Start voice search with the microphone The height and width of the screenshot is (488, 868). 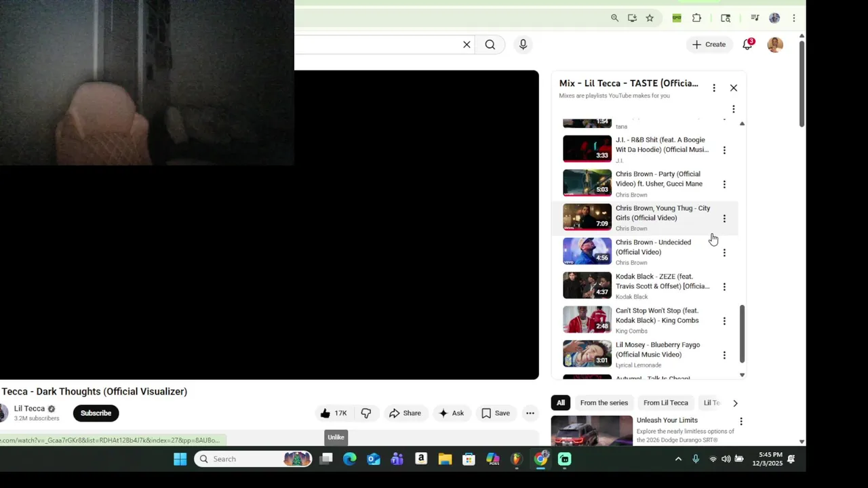point(523,45)
